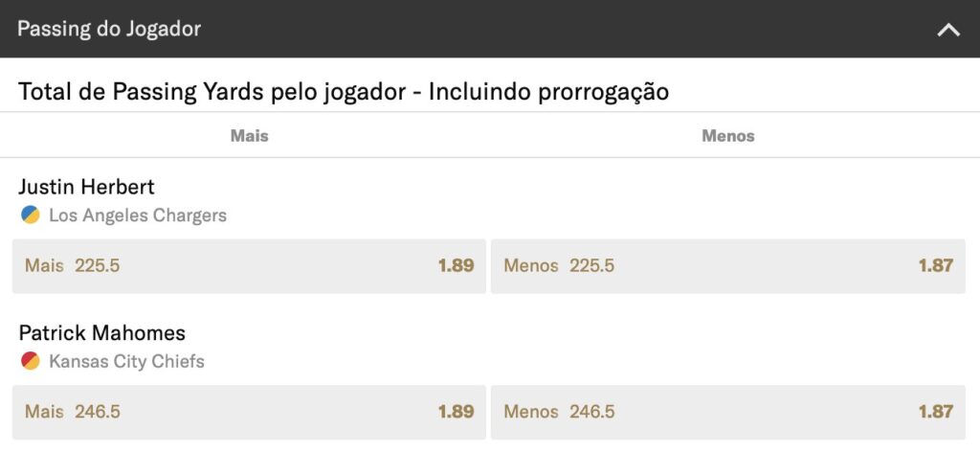Click the Los Angeles Chargers team icon
This screenshot has height=452, width=980.
(30, 215)
